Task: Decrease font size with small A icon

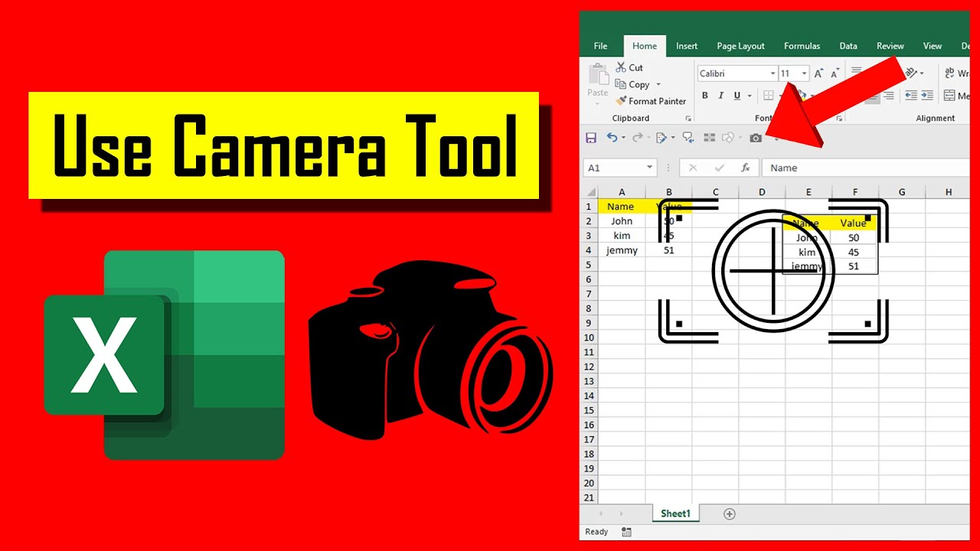Action: pyautogui.click(x=834, y=73)
